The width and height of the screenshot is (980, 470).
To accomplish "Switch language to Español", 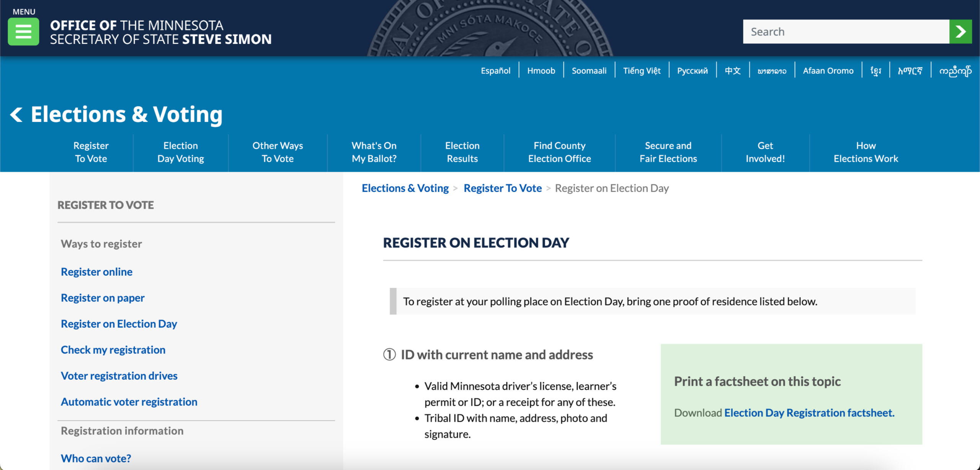I will pos(495,71).
